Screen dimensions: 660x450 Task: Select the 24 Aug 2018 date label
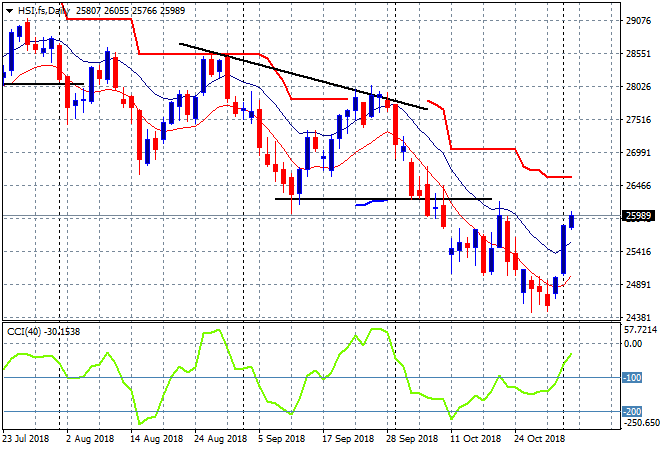tap(221, 439)
